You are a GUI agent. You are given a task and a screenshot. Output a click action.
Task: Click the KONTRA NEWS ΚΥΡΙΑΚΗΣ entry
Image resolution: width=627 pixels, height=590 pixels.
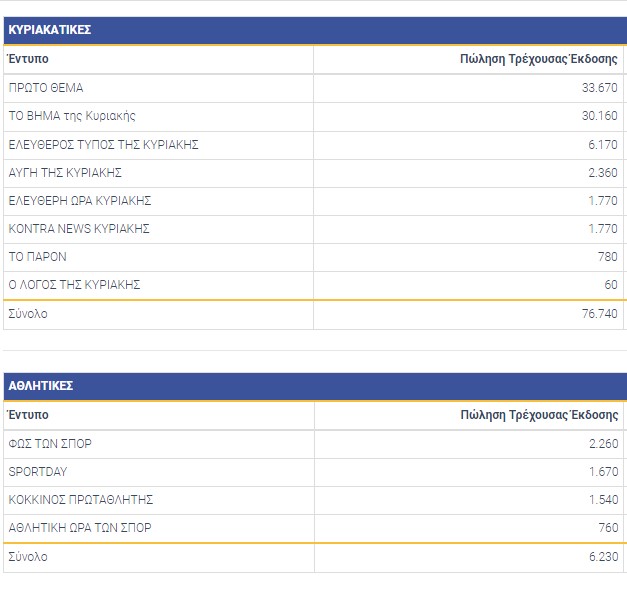click(x=79, y=229)
